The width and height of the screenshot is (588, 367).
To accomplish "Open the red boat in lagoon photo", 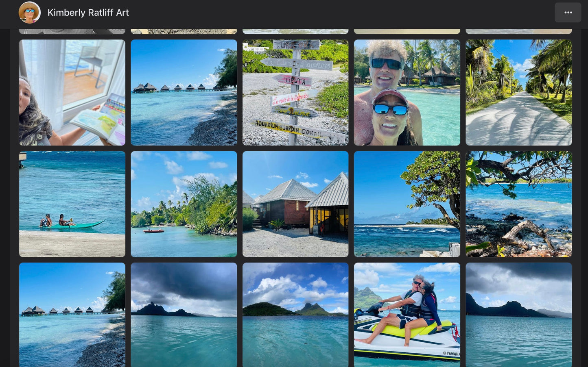I will pyautogui.click(x=184, y=204).
